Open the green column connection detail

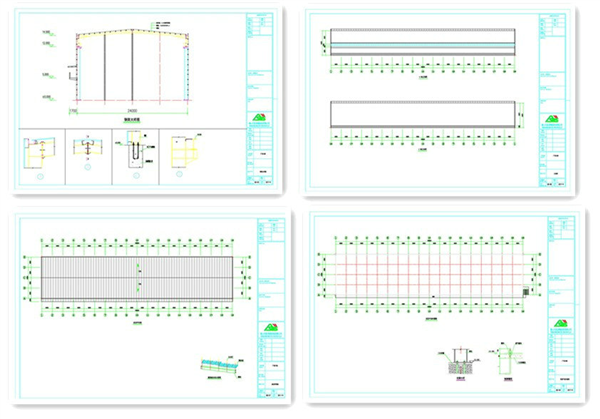(x=506, y=360)
